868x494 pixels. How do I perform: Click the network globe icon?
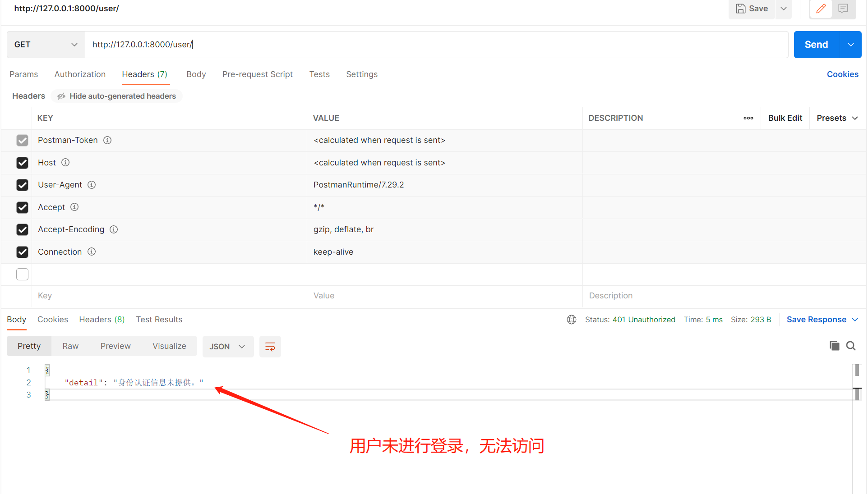pyautogui.click(x=572, y=320)
